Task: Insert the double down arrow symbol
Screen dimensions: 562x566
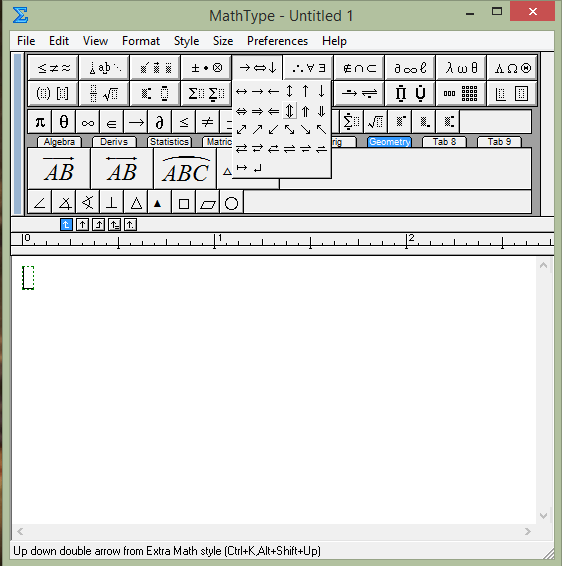Action: coord(321,111)
